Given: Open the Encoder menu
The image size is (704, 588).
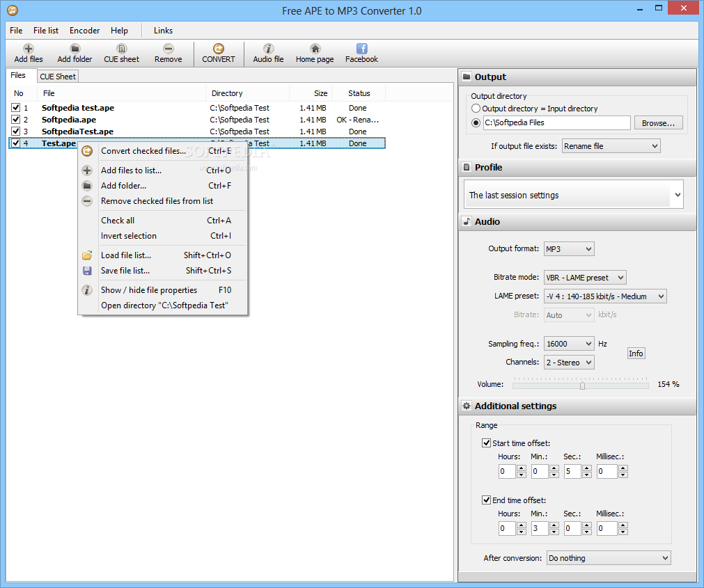Looking at the screenshot, I should pyautogui.click(x=84, y=31).
